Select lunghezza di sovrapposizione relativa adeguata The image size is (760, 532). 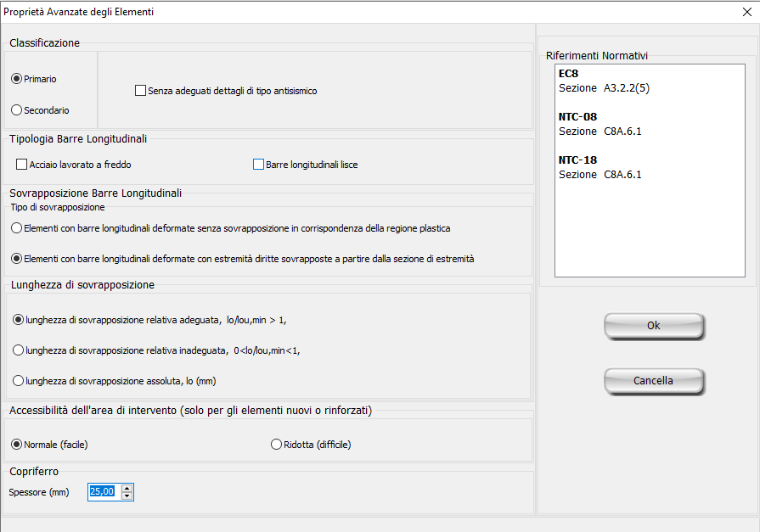19,319
